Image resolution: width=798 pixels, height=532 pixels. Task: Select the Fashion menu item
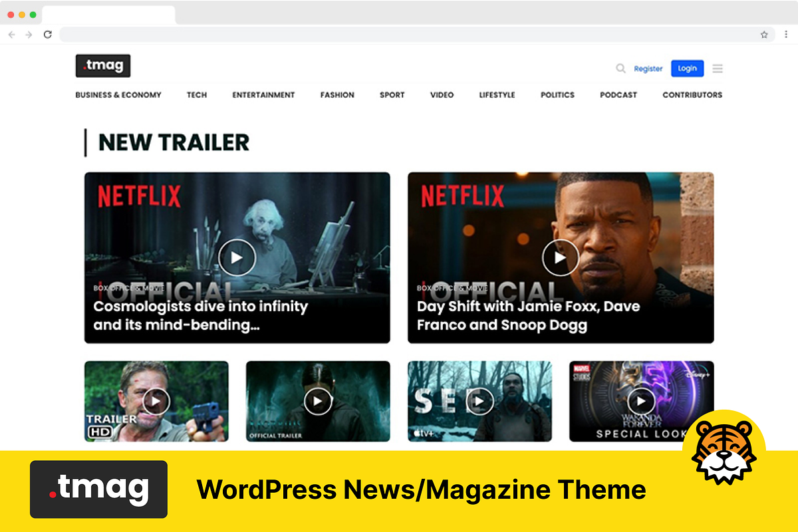[x=337, y=95]
